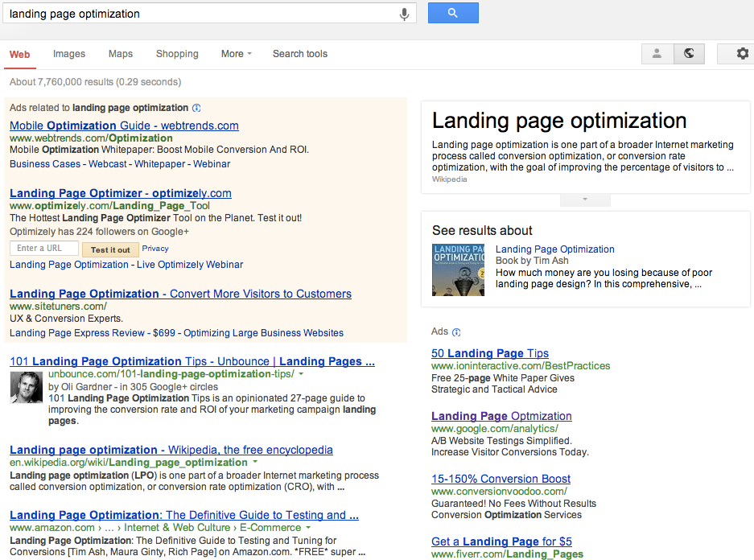Open the settings gear icon
This screenshot has height=560, width=754.
742,53
